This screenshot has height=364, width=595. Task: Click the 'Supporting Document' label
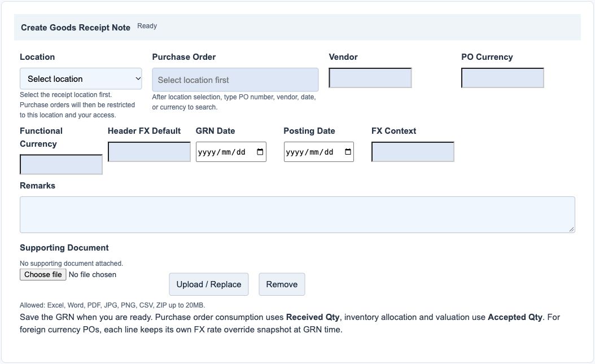[x=64, y=248]
